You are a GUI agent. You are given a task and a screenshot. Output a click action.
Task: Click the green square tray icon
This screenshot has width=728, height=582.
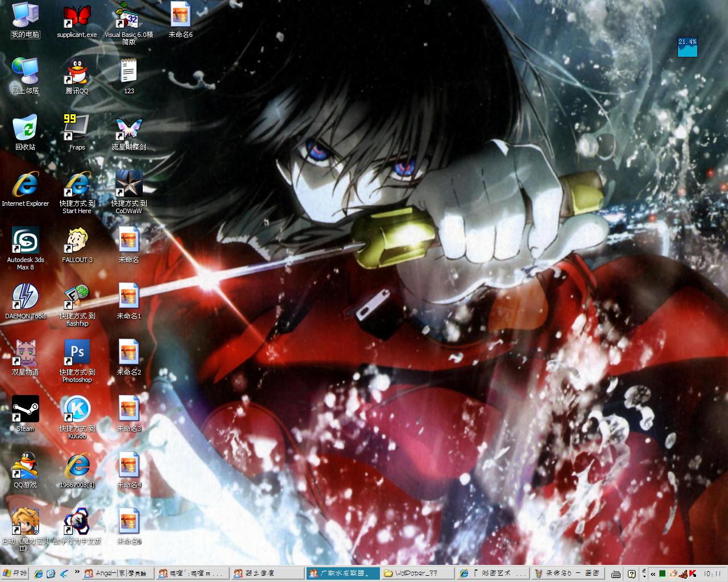(663, 573)
